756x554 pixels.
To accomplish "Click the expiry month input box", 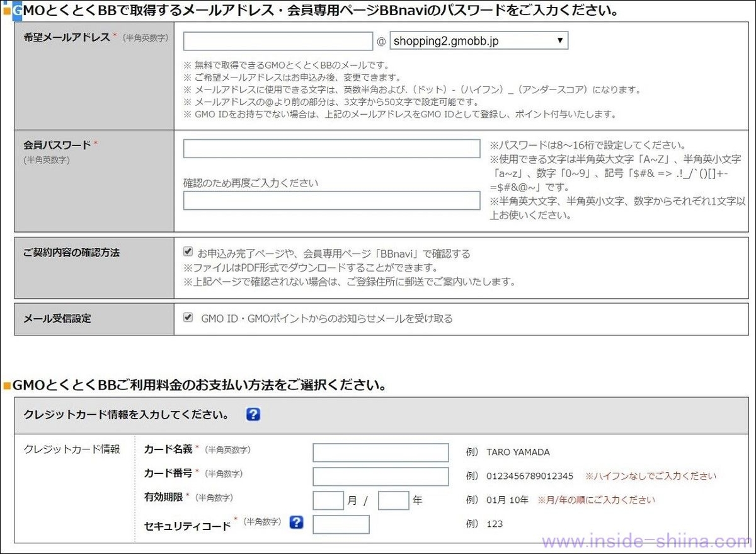I will pyautogui.click(x=327, y=500).
